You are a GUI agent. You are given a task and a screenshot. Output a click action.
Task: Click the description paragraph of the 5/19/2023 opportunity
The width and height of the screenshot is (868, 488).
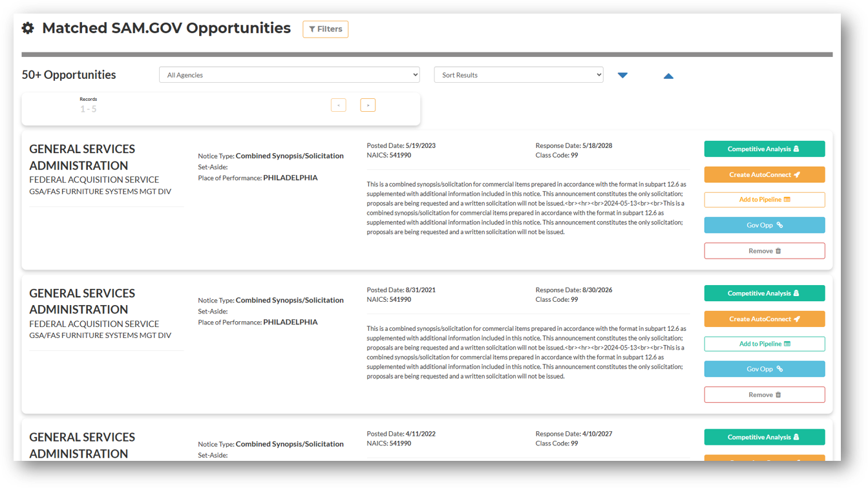point(527,208)
